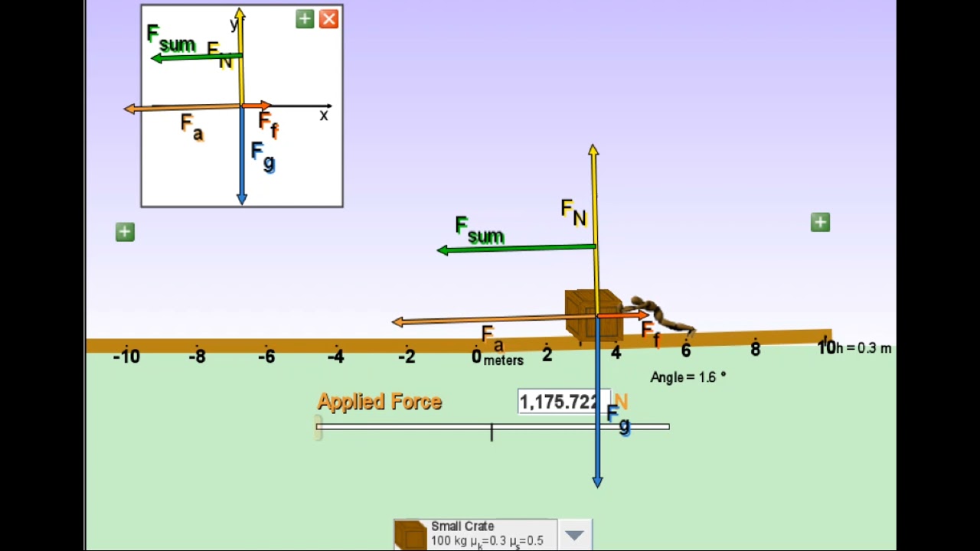Click the green plus button left of the ramp
Image resolution: width=980 pixels, height=551 pixels.
125,232
